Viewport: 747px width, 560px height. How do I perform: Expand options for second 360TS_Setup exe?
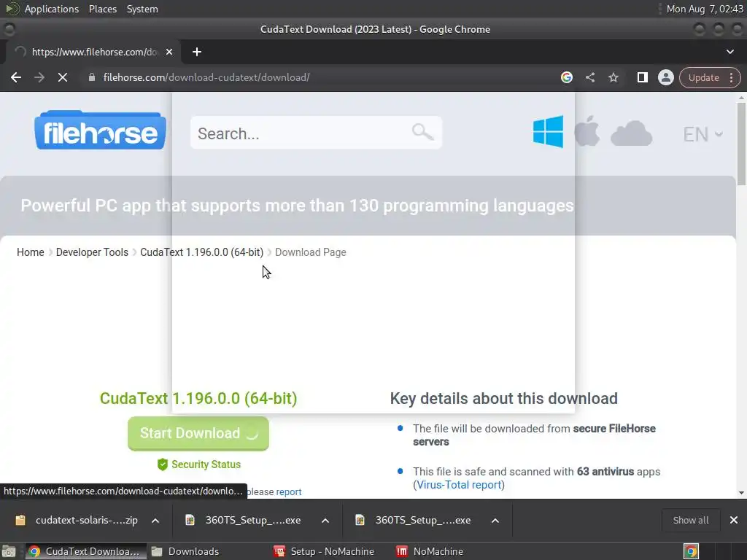tap(495, 521)
